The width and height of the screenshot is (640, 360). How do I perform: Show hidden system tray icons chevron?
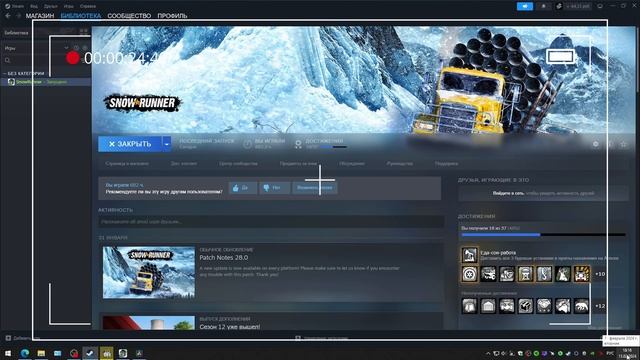488,353
